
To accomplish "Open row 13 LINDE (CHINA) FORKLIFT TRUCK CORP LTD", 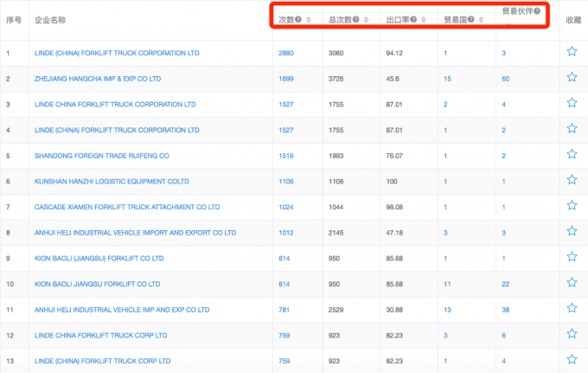I will 102,361.
